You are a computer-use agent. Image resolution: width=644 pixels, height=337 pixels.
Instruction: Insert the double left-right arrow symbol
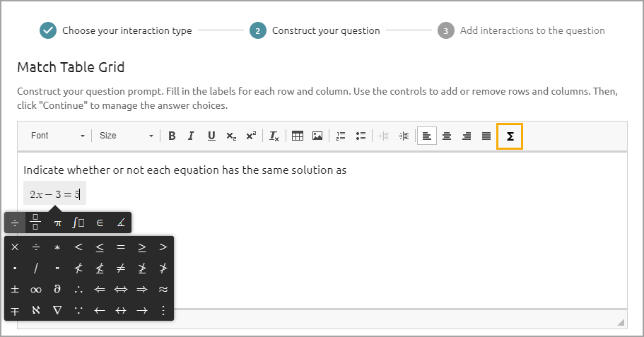click(121, 289)
